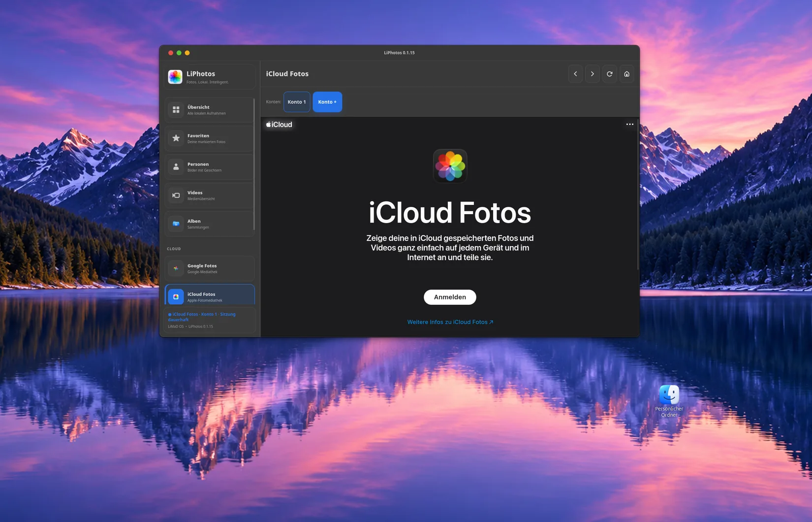Image resolution: width=812 pixels, height=522 pixels.
Task: Click the 'Zeige deine in iCloud' description text
Action: click(x=450, y=248)
